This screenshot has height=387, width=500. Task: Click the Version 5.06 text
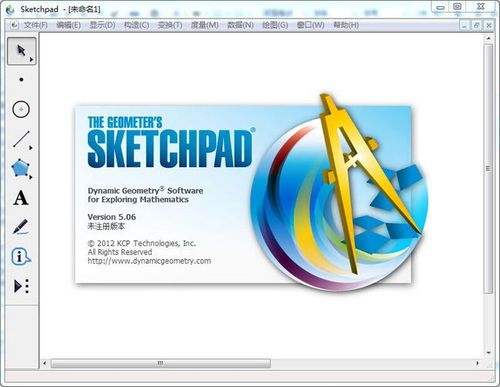point(112,217)
